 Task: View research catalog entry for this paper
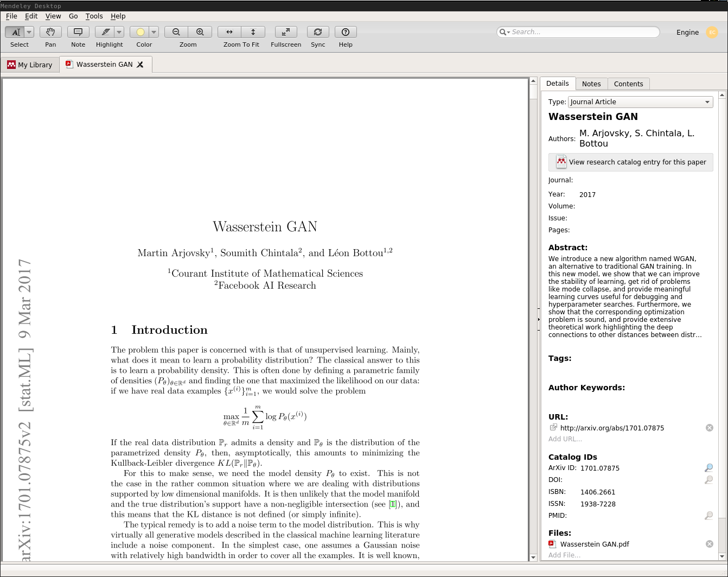click(x=631, y=162)
